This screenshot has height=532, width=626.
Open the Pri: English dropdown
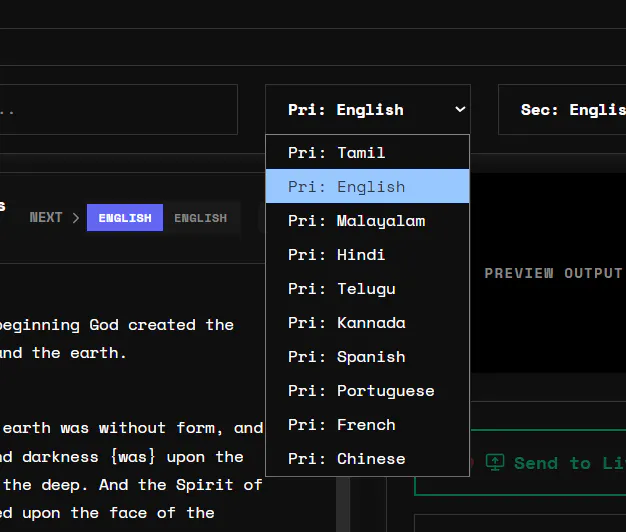pos(368,109)
